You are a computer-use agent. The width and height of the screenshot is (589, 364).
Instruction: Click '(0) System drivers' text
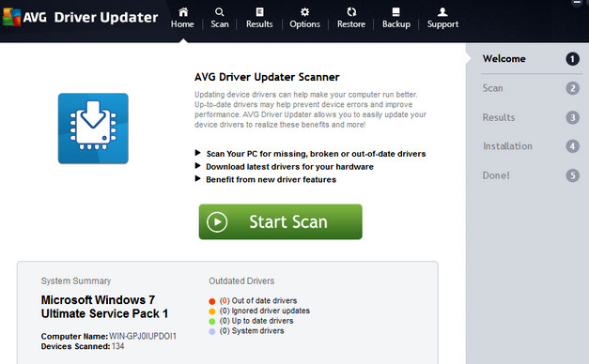pyautogui.click(x=252, y=331)
